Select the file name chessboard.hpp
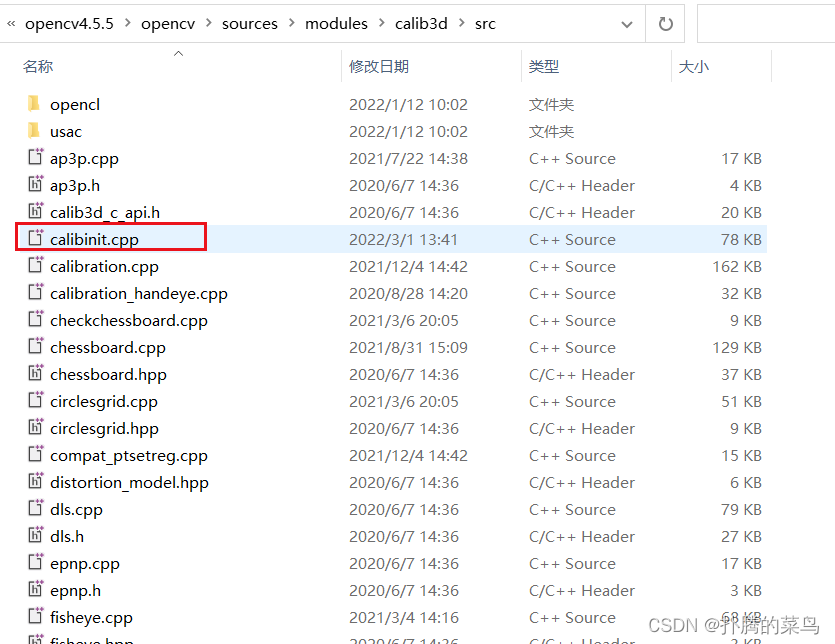Image resolution: width=835 pixels, height=644 pixels. [109, 374]
